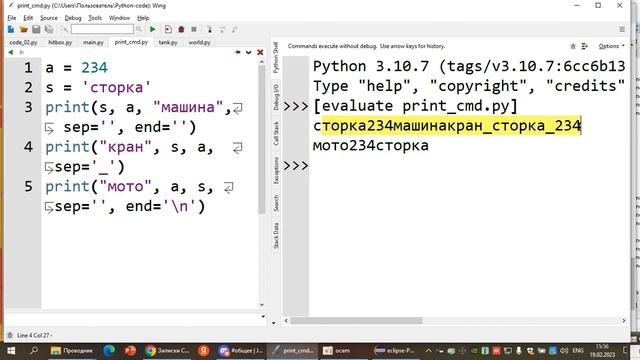The width and height of the screenshot is (640, 360).
Task: Close the editor with the red X
Action: [x=260, y=52]
